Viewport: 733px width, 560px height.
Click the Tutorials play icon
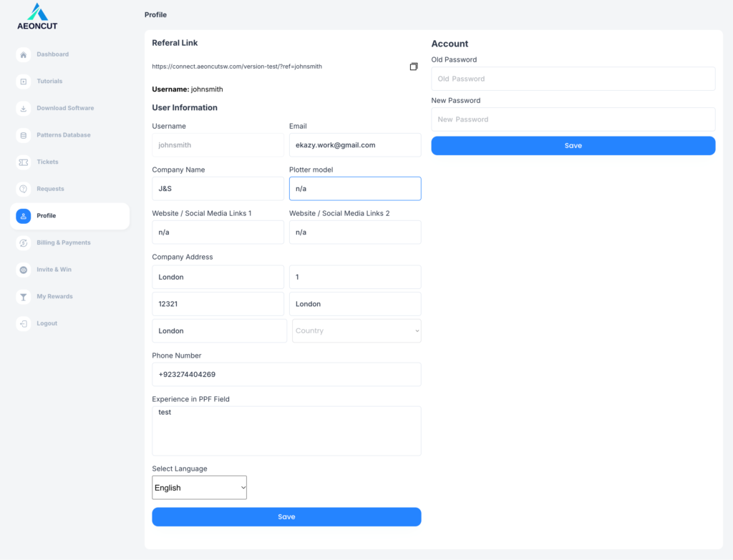coord(24,82)
